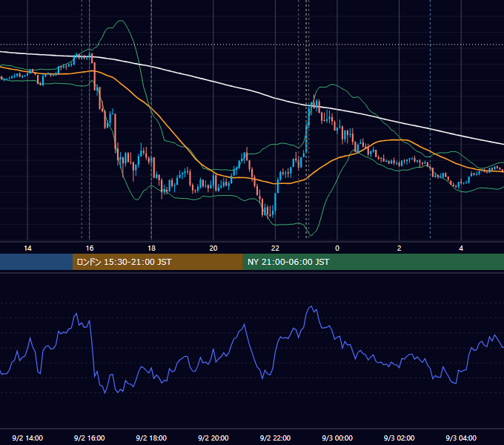Click the 16 hour label on time axis
The width and height of the screenshot is (504, 445).
90,248
